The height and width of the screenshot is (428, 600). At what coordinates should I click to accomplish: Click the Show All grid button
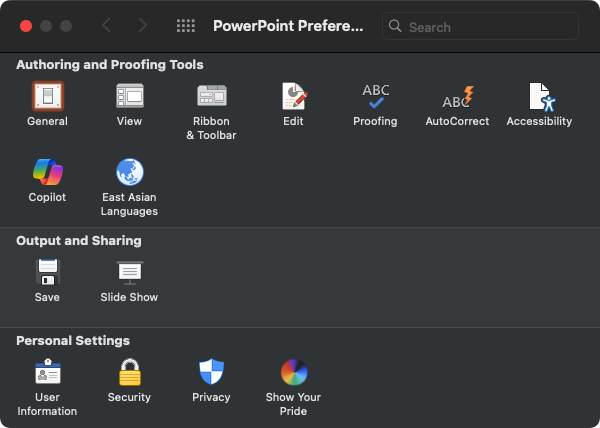tap(186, 26)
